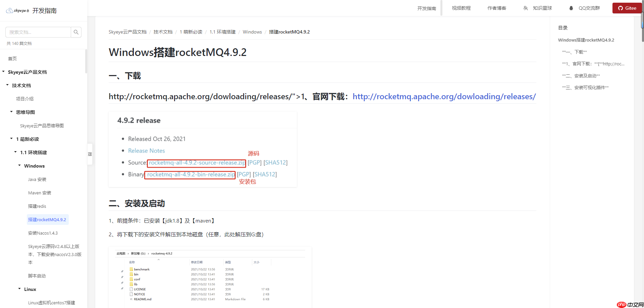Open 作者博客 from the top navigation
The width and height of the screenshot is (644, 308).
click(x=496, y=8)
